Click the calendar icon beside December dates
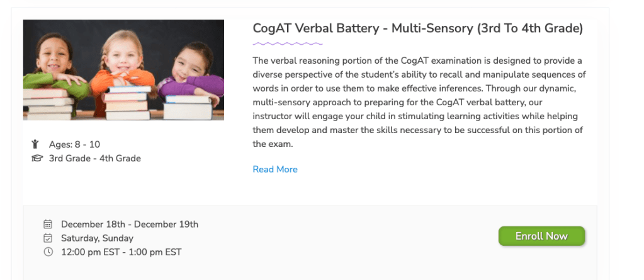 pos(48,224)
